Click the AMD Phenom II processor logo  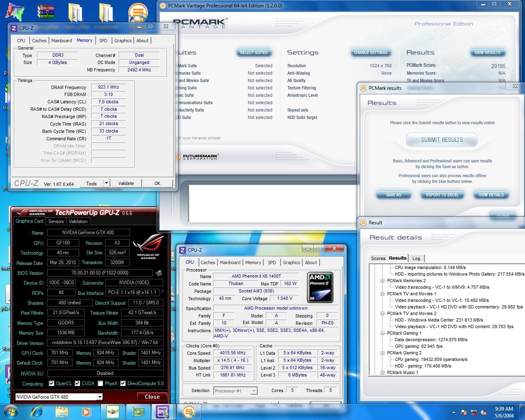(320, 287)
